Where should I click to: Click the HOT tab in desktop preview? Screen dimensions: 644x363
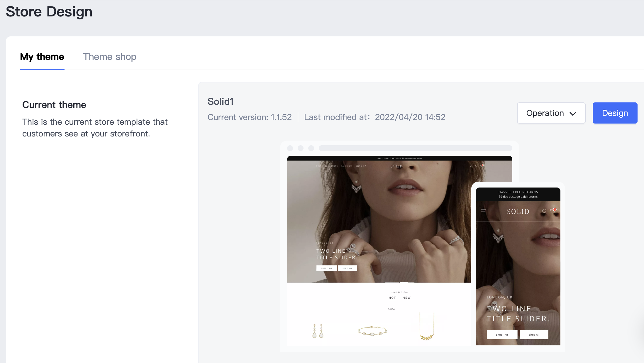(x=392, y=298)
